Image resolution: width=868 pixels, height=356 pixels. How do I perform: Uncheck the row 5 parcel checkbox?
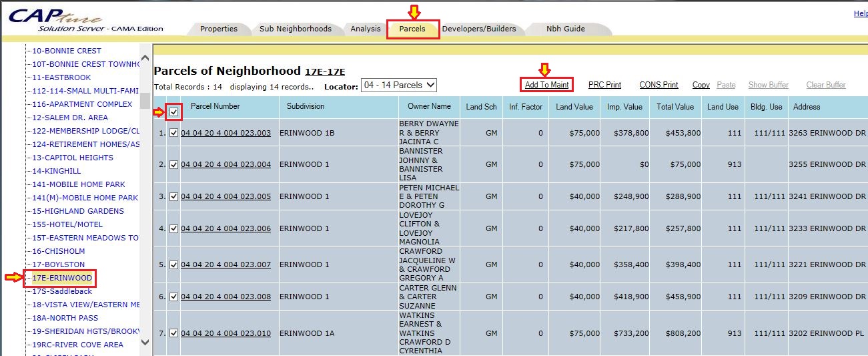coord(174,264)
